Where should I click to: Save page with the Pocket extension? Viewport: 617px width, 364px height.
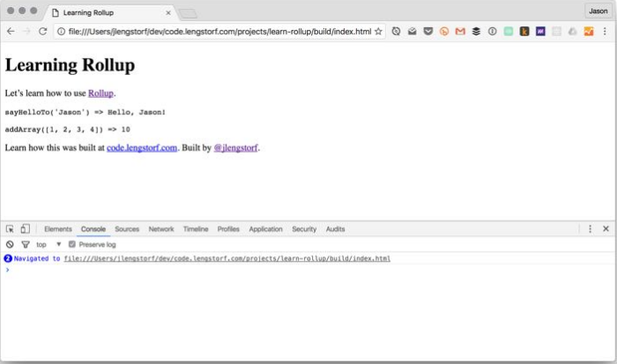pyautogui.click(x=428, y=32)
